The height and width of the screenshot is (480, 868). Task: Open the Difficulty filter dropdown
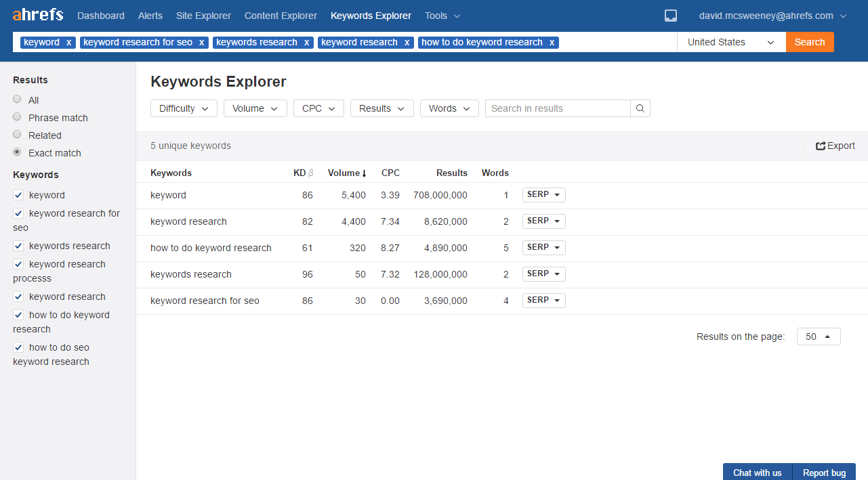coord(184,108)
